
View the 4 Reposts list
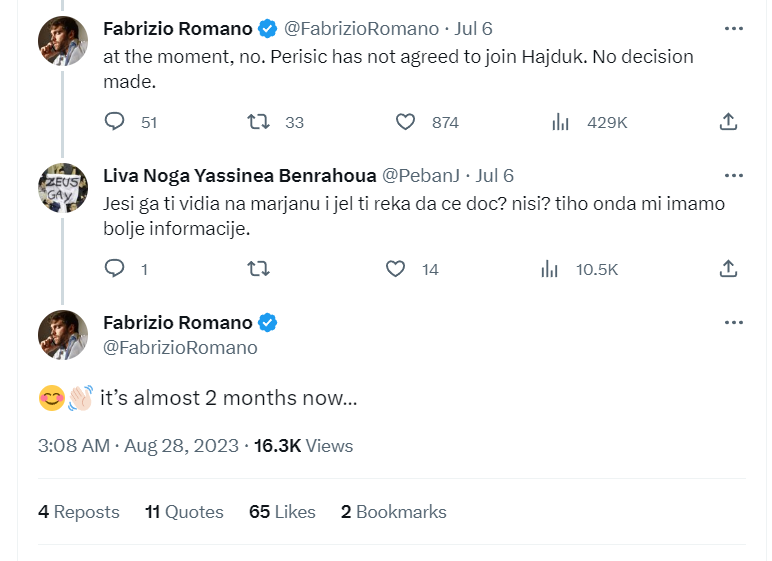(79, 512)
